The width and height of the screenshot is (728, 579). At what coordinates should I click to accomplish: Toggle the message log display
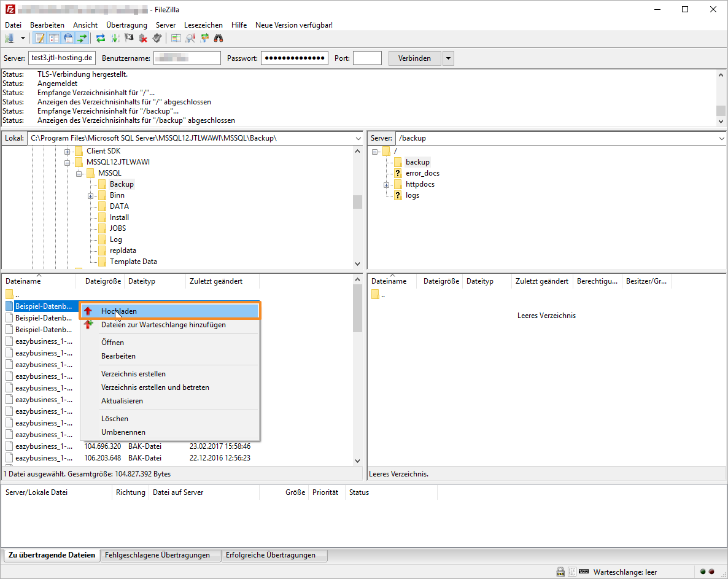(40, 39)
